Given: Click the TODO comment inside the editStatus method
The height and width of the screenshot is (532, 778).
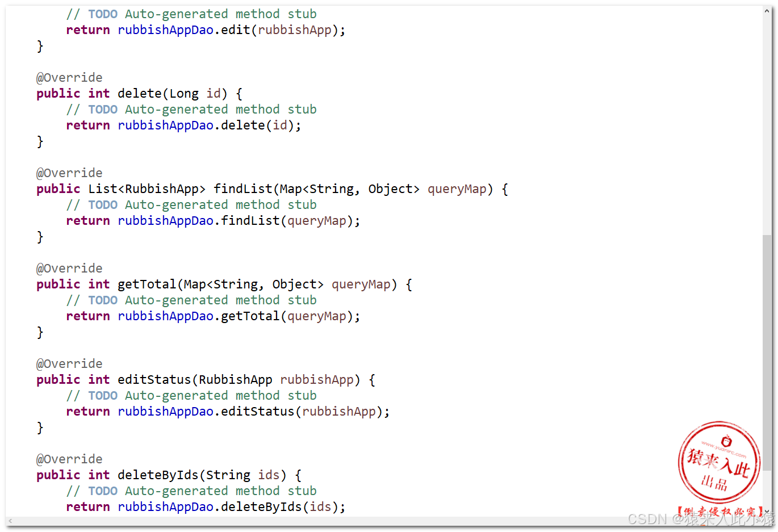Looking at the screenshot, I should pos(191,396).
